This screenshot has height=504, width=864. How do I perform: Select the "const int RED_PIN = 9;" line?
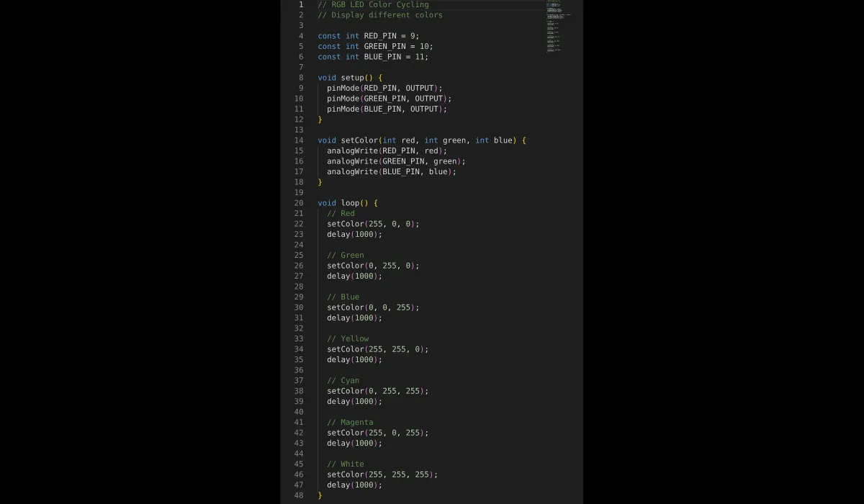click(x=369, y=36)
